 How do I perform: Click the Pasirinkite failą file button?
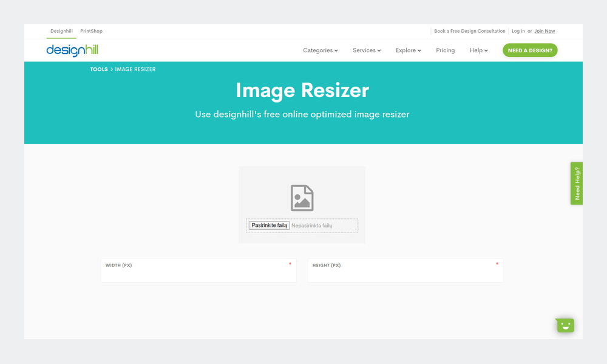[x=269, y=226]
